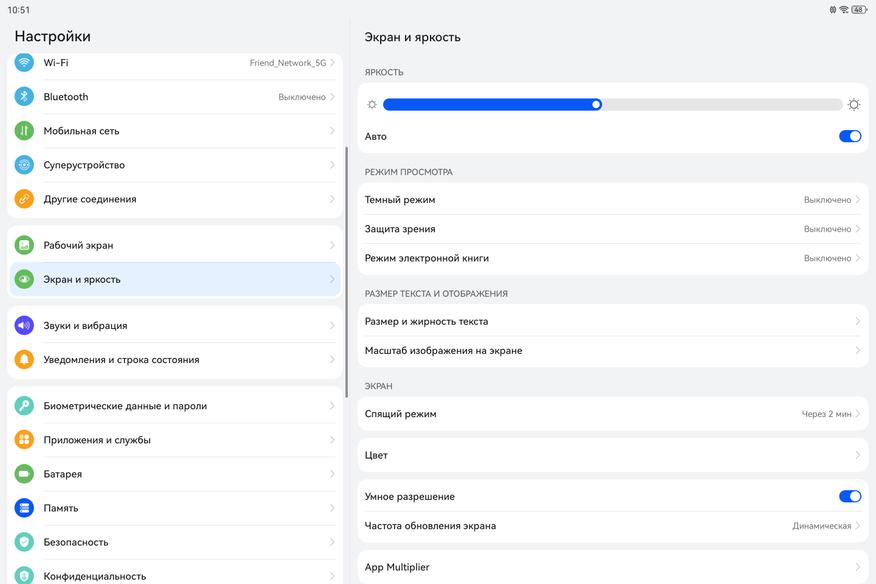The height and width of the screenshot is (584, 876).
Task: Open Приложения и службы menu item
Action: [175, 440]
